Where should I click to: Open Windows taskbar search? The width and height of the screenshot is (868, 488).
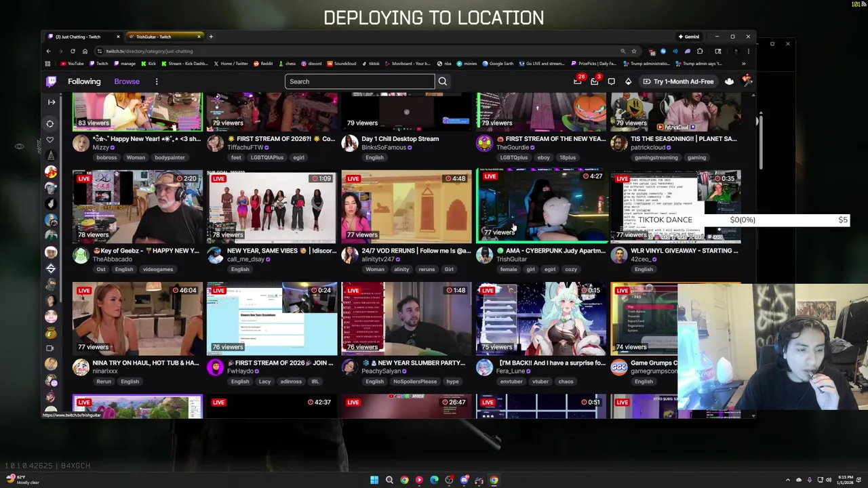click(389, 480)
